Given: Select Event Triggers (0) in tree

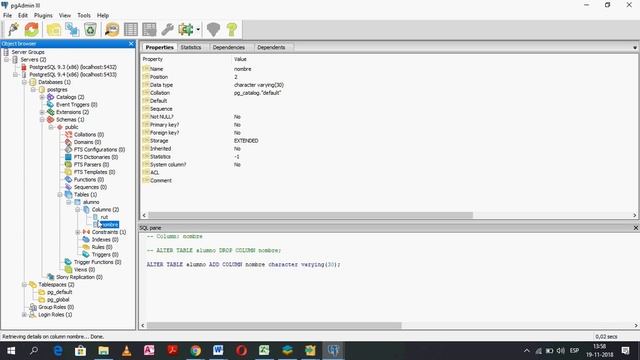Looking at the screenshot, I should point(77,104).
